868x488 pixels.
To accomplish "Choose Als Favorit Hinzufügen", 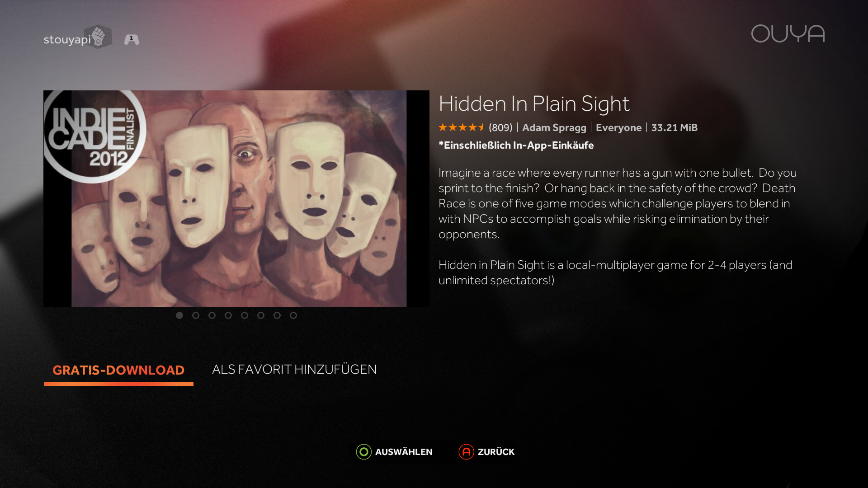I will pos(294,369).
